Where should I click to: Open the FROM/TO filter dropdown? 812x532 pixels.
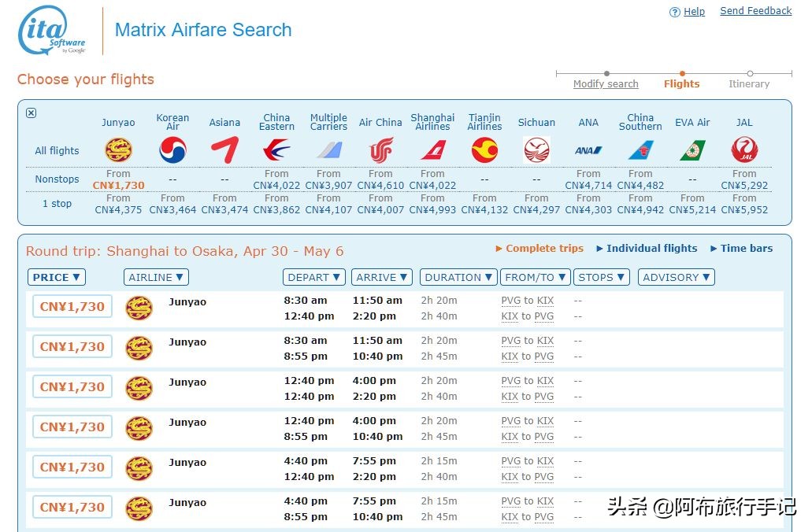click(x=535, y=277)
